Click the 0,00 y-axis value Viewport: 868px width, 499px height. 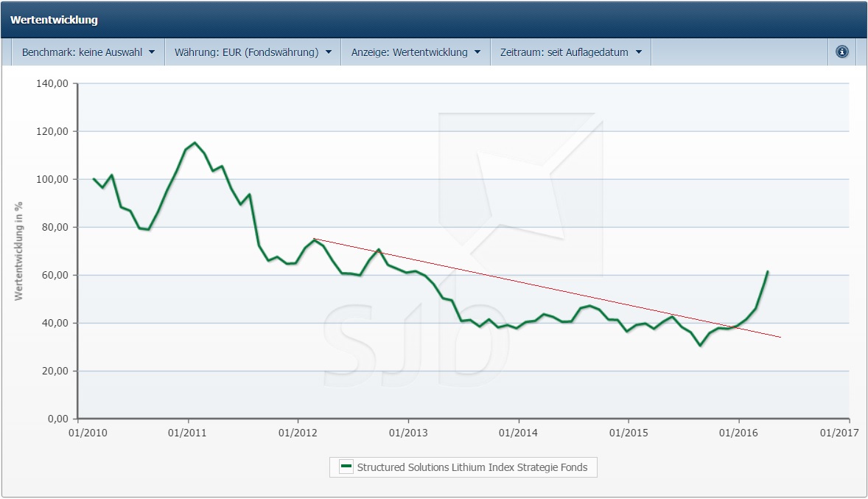click(57, 419)
